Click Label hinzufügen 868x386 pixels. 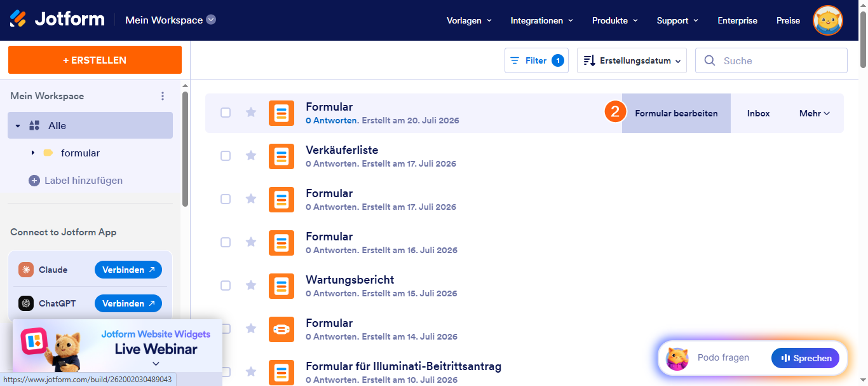76,181
